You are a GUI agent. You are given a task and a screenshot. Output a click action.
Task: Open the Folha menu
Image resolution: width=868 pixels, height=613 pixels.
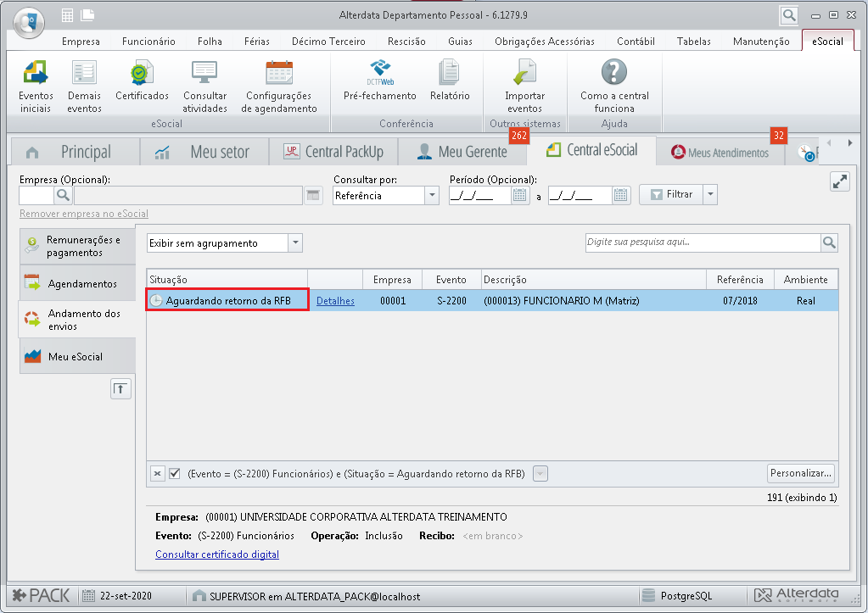210,42
